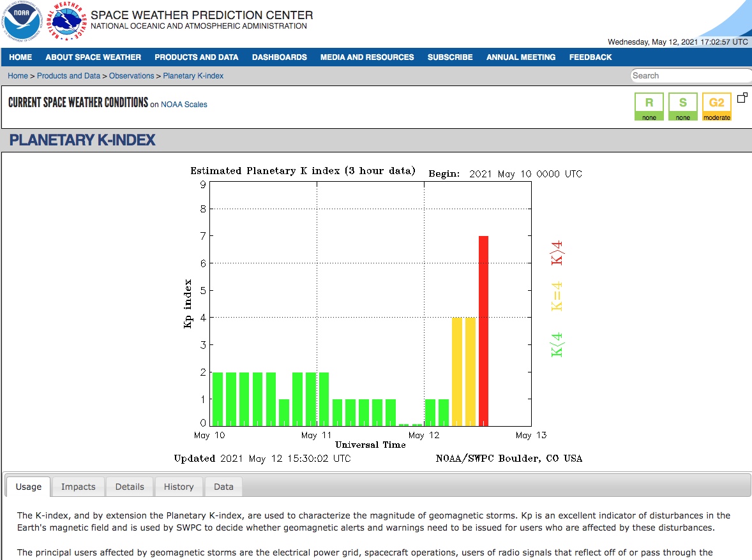The height and width of the screenshot is (560, 752).
Task: Open the About Space Weather menu
Action: pos(93,57)
